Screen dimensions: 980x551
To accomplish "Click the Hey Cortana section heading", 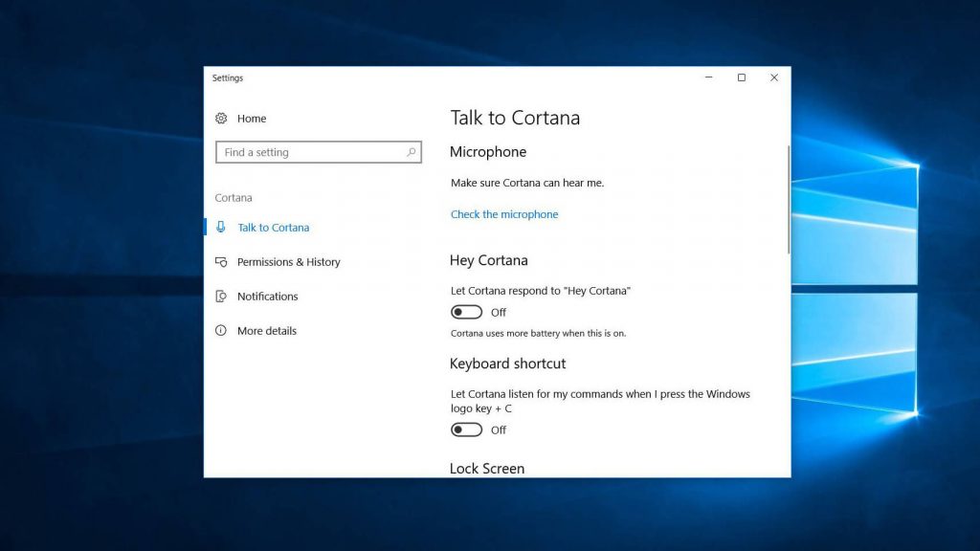I will (489, 260).
